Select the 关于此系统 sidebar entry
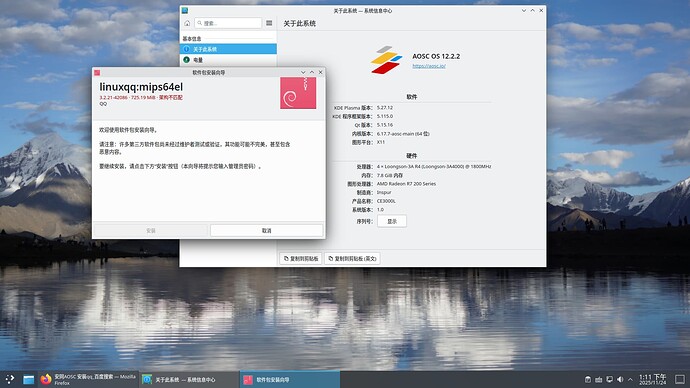 point(228,49)
